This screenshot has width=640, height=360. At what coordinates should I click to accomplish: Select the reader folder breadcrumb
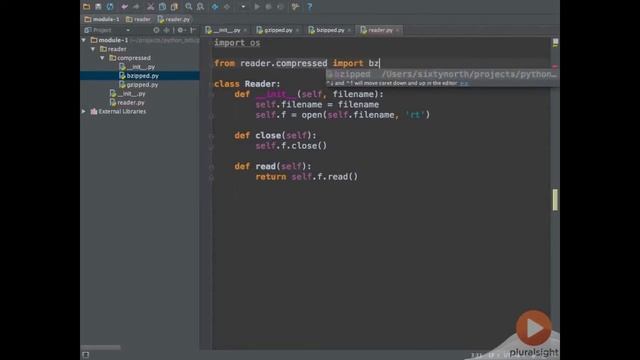138,19
